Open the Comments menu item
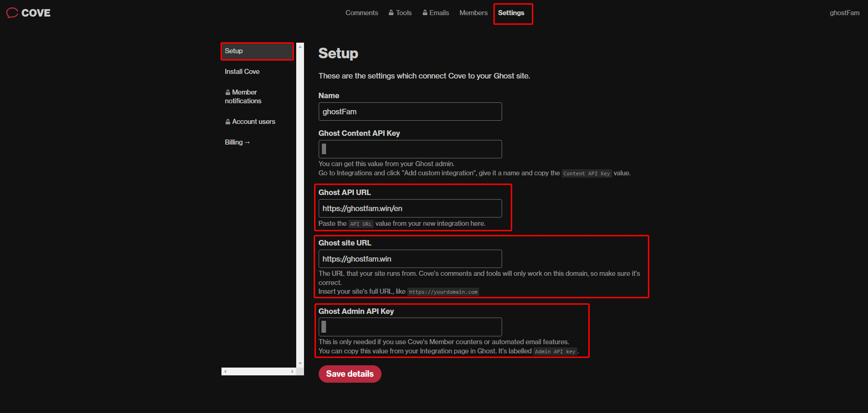868x413 pixels. (362, 12)
